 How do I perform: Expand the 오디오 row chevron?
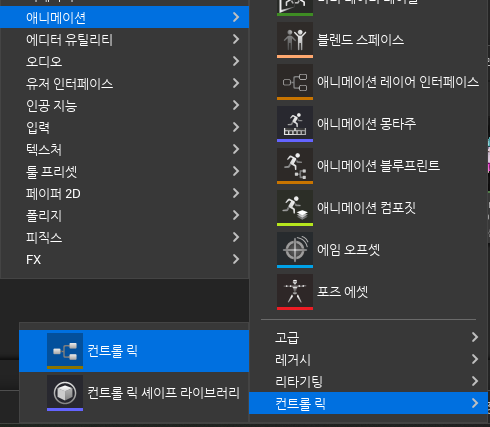(x=236, y=61)
